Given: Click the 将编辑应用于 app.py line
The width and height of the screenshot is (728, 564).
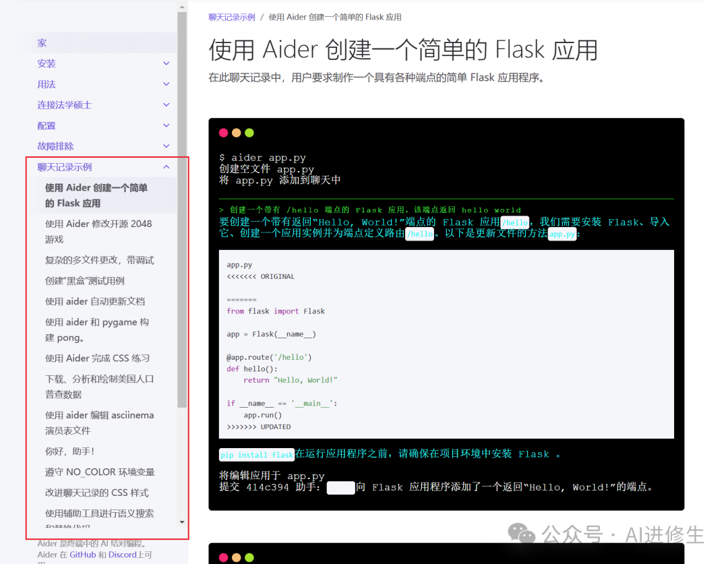Looking at the screenshot, I should pos(272,476).
